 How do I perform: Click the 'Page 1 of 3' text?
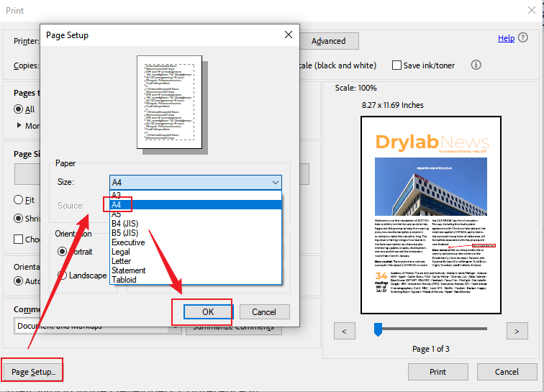(430, 349)
